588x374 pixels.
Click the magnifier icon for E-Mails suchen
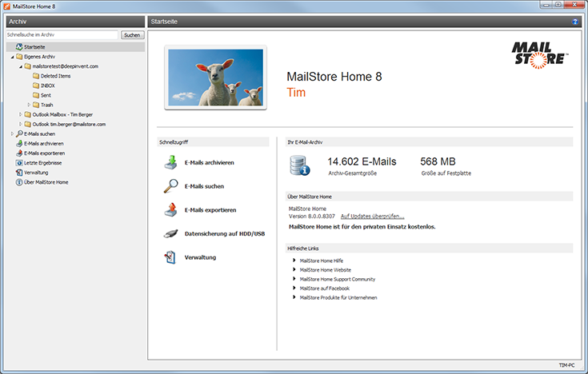tap(170, 186)
